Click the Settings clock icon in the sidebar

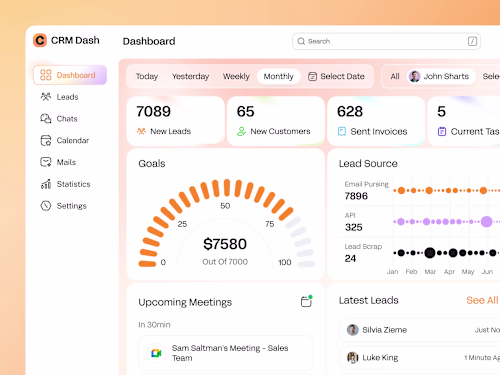[x=46, y=206]
